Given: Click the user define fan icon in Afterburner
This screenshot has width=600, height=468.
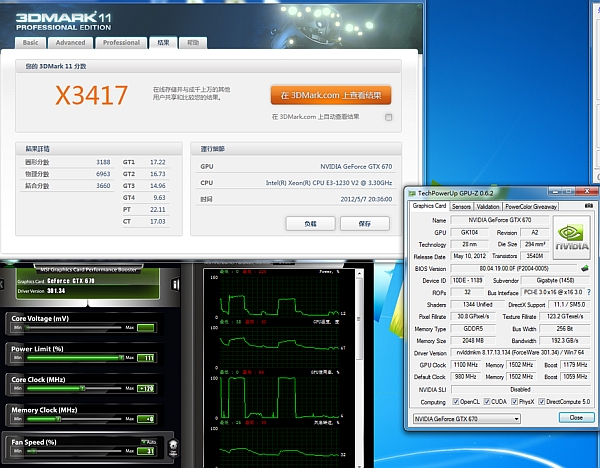Looking at the screenshot, I should click(173, 447).
